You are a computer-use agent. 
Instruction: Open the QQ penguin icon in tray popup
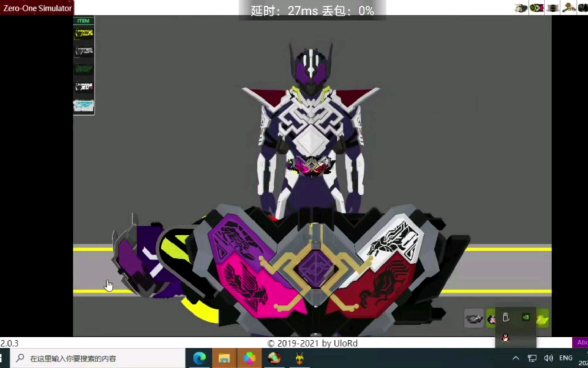pyautogui.click(x=506, y=338)
